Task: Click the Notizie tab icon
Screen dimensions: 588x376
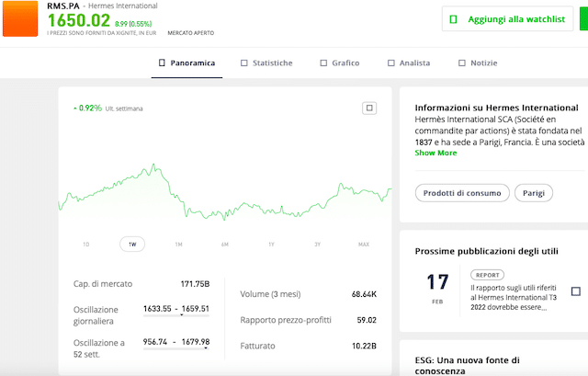Action: (462, 63)
